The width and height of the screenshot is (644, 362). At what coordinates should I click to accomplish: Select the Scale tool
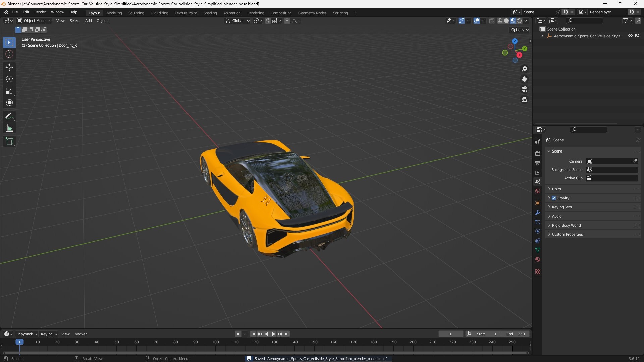tap(9, 91)
